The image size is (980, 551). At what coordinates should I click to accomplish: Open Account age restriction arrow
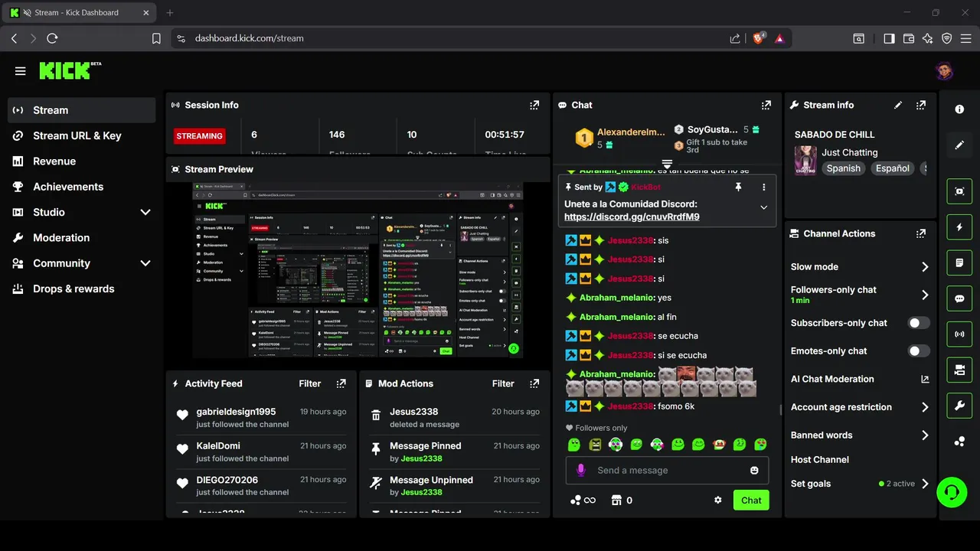(925, 407)
